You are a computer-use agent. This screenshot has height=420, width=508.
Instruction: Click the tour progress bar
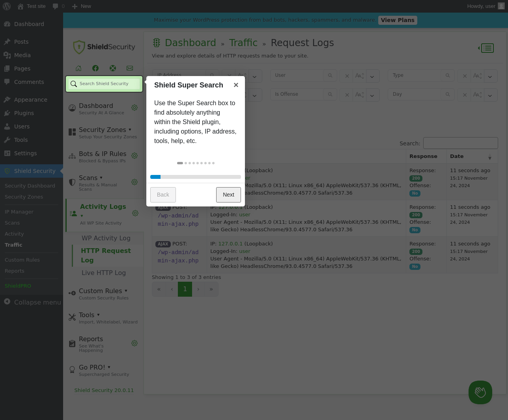coord(196,177)
